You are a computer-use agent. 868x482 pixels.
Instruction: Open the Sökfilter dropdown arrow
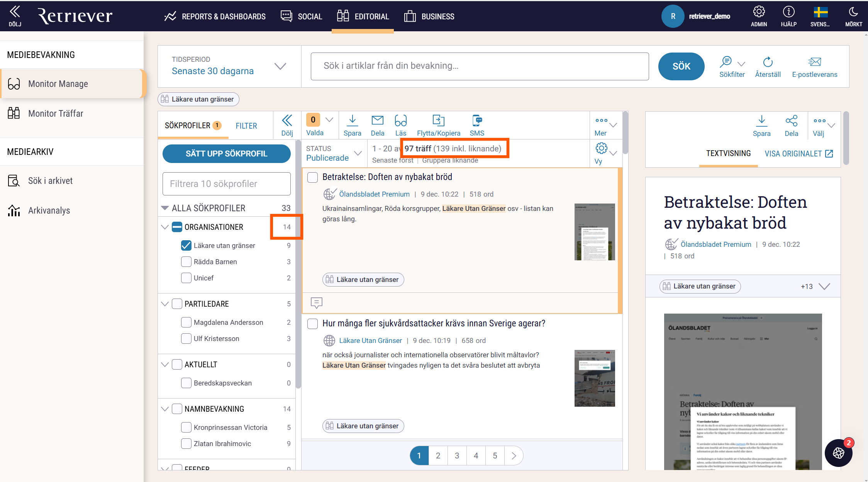click(x=741, y=64)
